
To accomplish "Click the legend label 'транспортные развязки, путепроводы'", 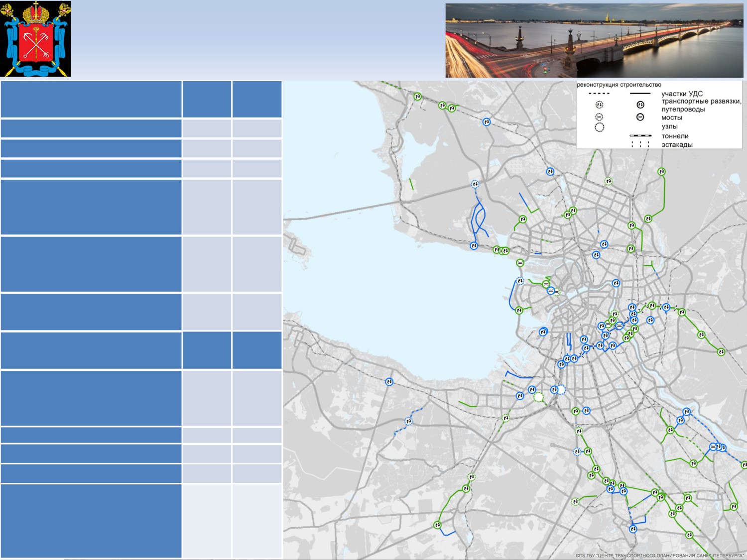I will (701, 105).
